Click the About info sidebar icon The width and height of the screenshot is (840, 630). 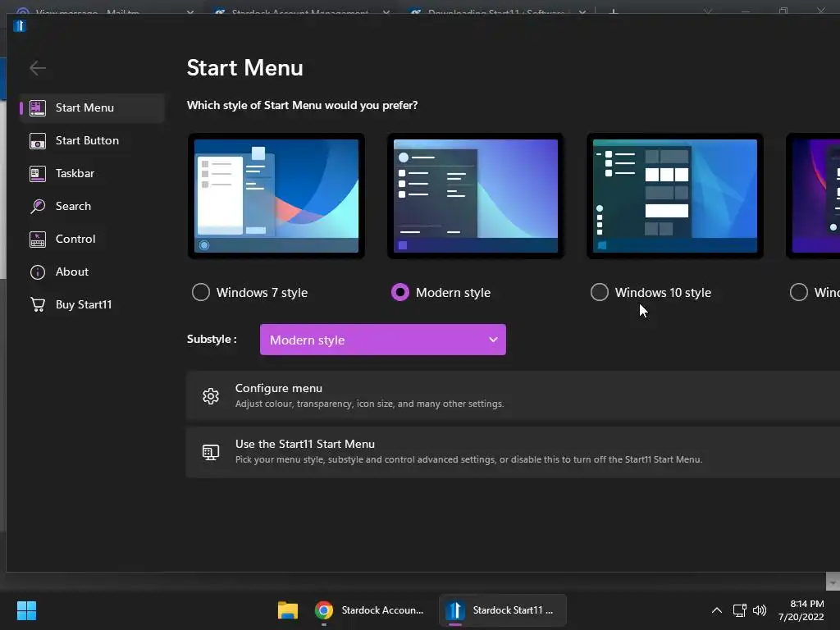coord(38,272)
